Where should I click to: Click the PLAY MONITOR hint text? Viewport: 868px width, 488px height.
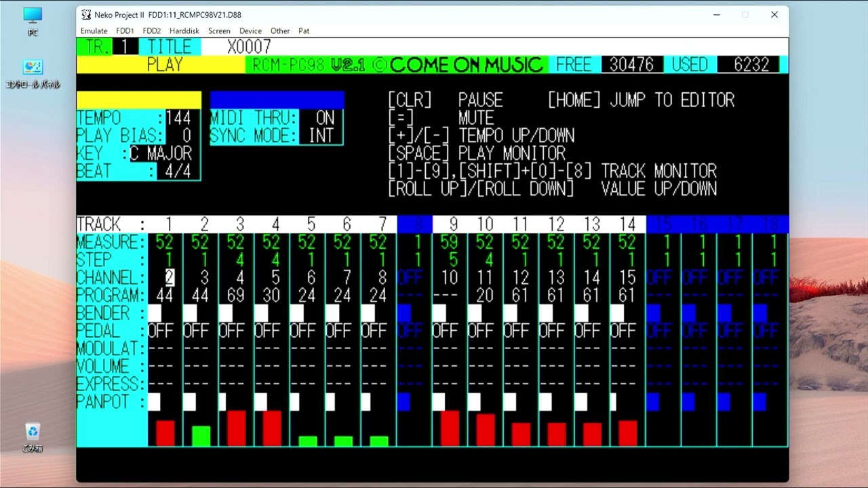(x=511, y=153)
